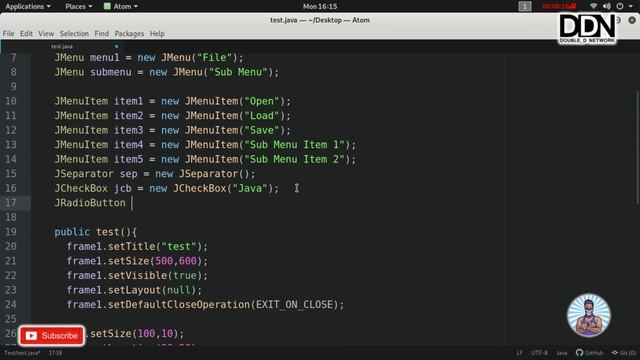Viewport: 640px width, 360px height.
Task: Click the volume speaker icon
Action: [607, 6]
